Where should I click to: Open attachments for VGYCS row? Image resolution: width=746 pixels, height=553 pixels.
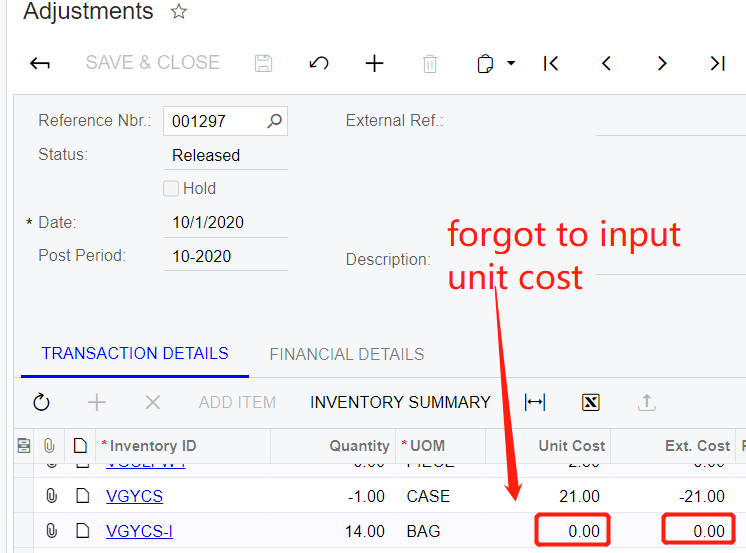click(51, 496)
